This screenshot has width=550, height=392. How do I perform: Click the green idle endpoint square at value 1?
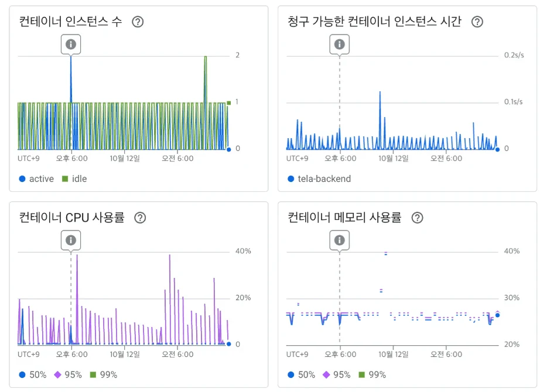pyautogui.click(x=228, y=102)
